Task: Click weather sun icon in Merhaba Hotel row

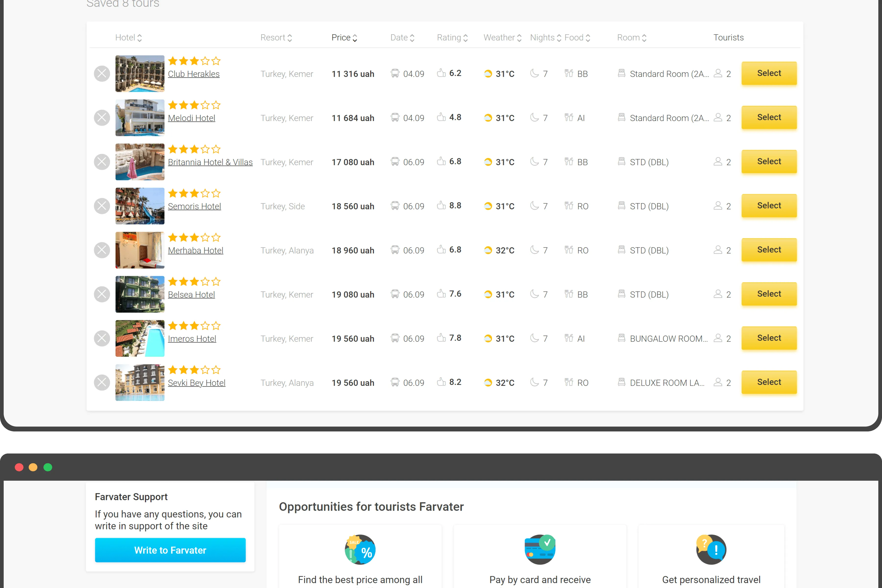Action: tap(488, 250)
